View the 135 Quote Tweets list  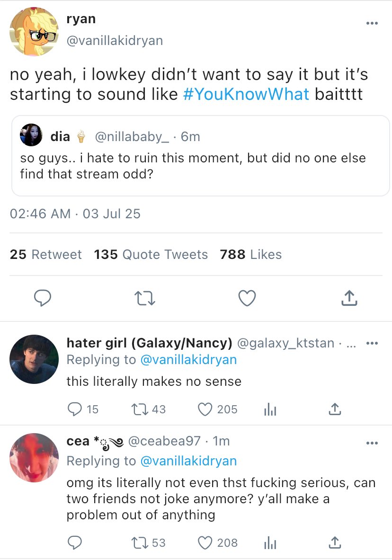tap(151, 255)
